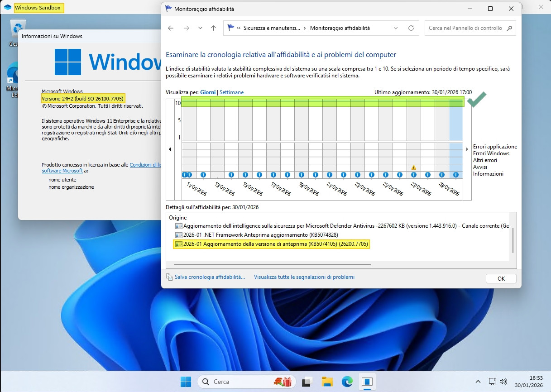The image size is (551, 392).
Task: Select info icon for 24/01/2026
Action: (x=372, y=175)
